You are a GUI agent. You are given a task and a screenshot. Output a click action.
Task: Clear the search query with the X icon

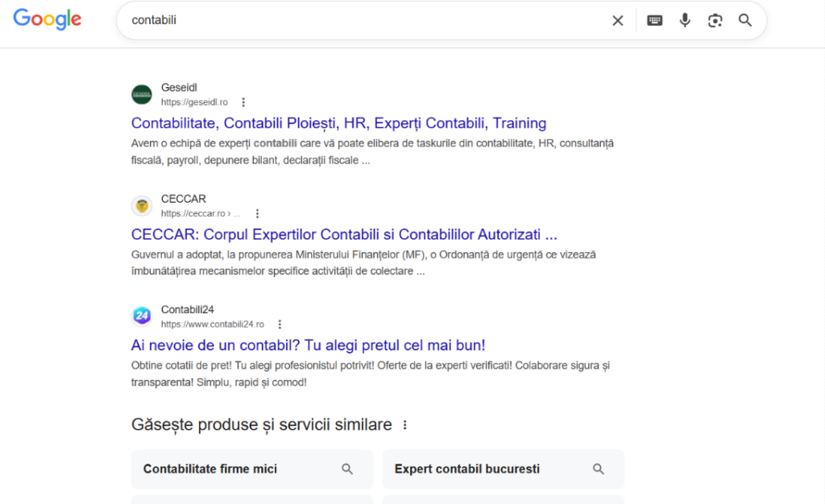click(618, 20)
